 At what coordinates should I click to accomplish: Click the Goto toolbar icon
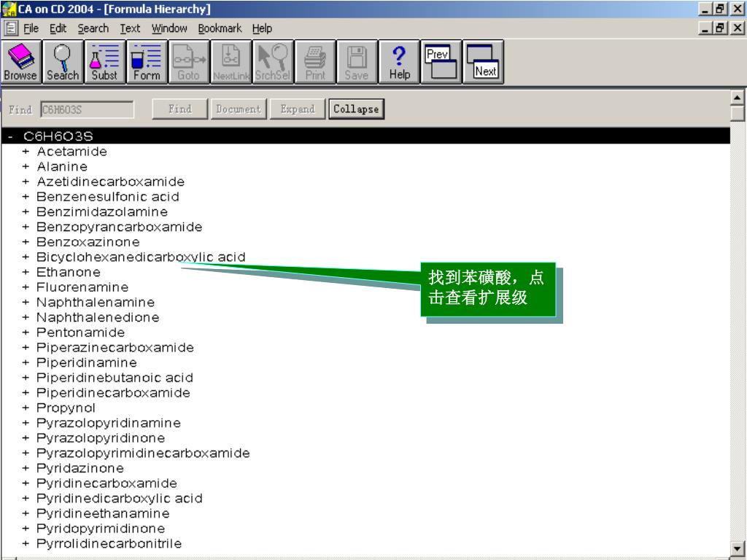(188, 63)
